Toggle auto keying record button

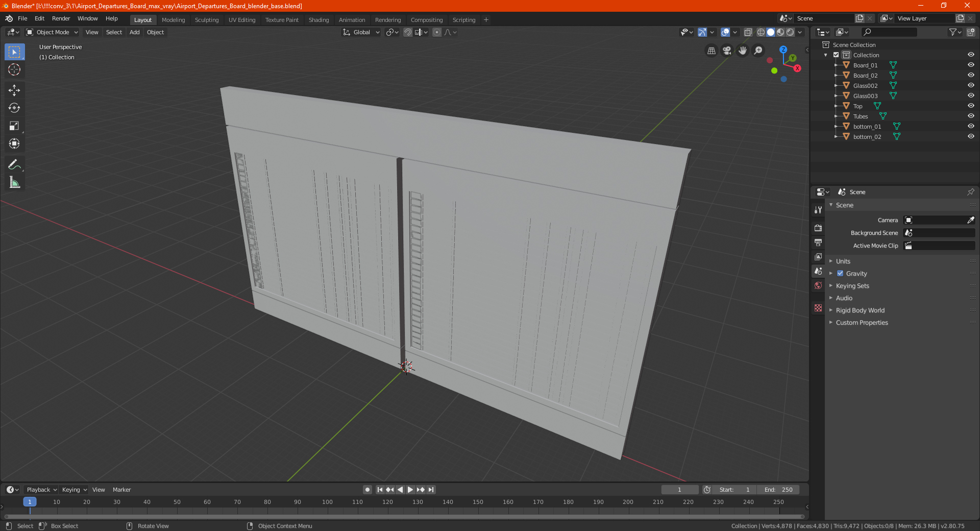click(367, 490)
